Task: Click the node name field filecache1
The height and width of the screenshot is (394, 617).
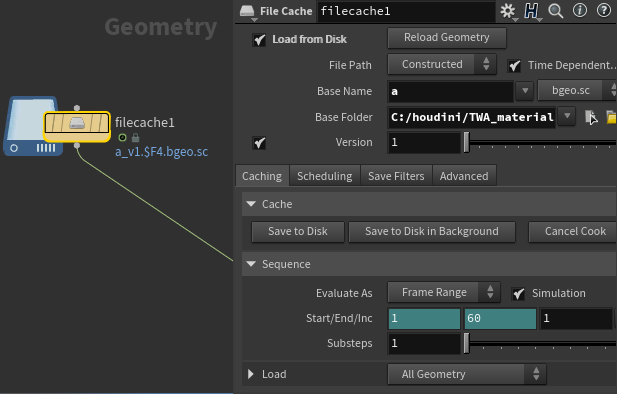Action: pos(406,11)
